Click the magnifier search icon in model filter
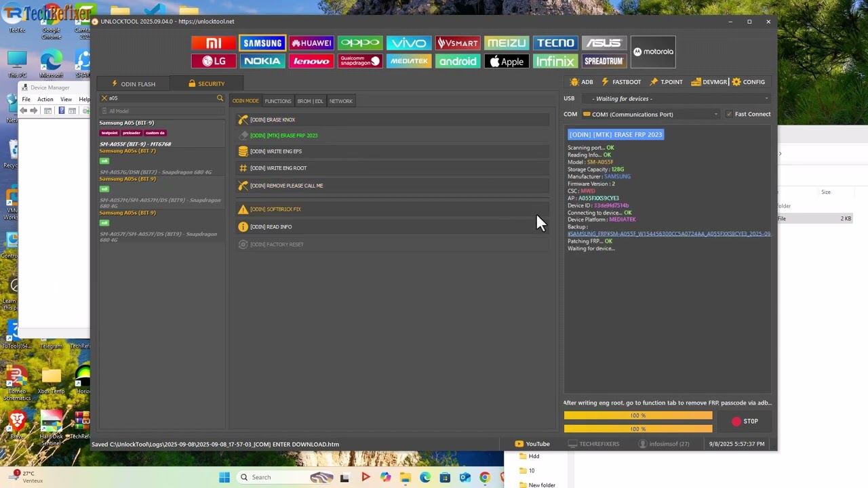The width and height of the screenshot is (868, 488). 220,98
